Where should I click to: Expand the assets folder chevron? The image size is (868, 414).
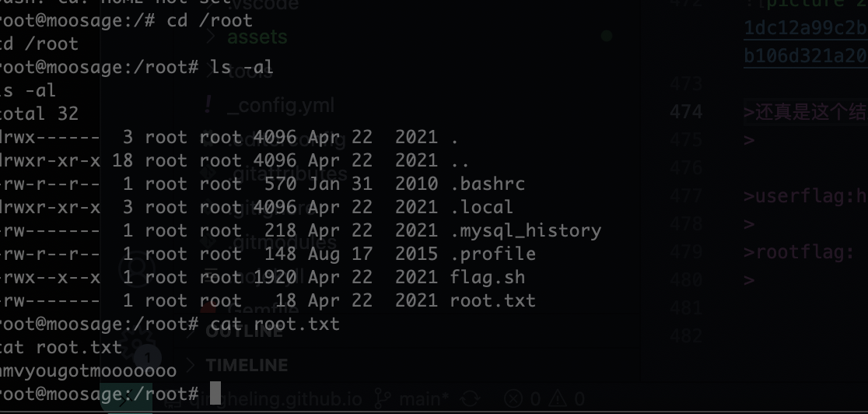click(x=211, y=37)
